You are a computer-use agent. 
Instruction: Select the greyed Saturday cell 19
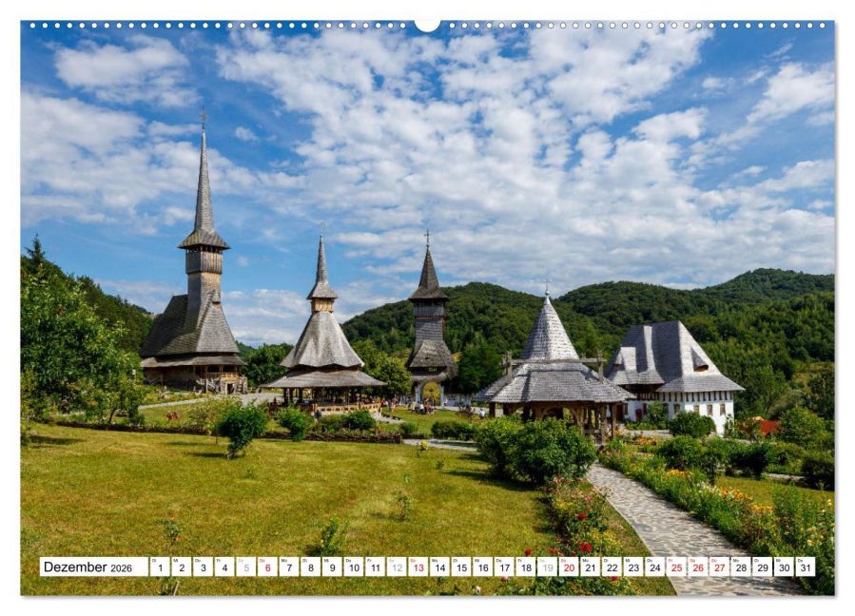coord(548,567)
